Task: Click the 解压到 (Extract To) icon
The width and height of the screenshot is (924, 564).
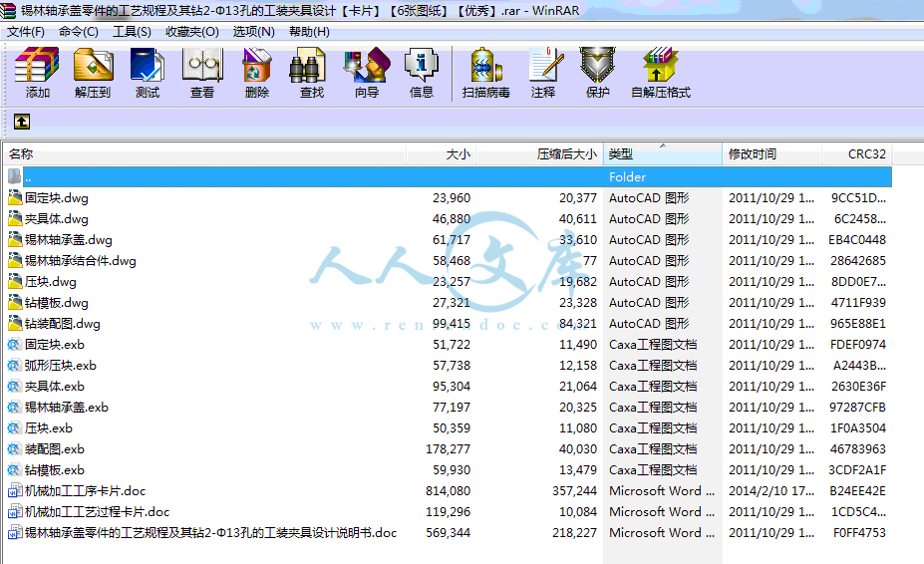Action: click(x=93, y=72)
